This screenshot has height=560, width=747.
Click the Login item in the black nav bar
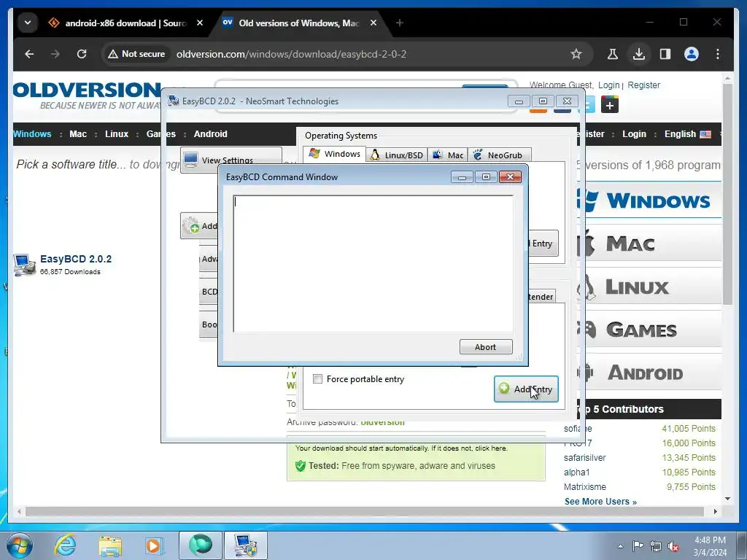coord(634,134)
